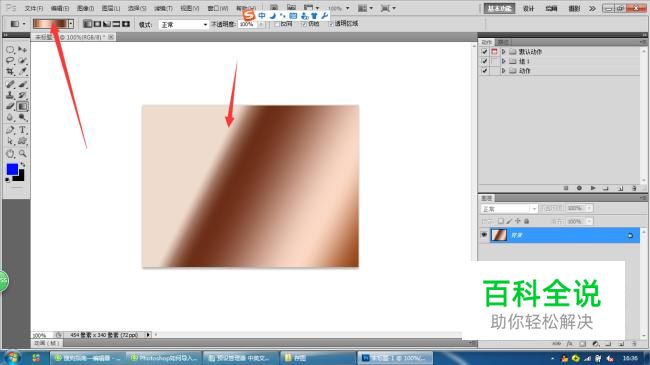Select the Clone Stamp tool
Image resolution: width=650 pixels, height=365 pixels.
10,95
